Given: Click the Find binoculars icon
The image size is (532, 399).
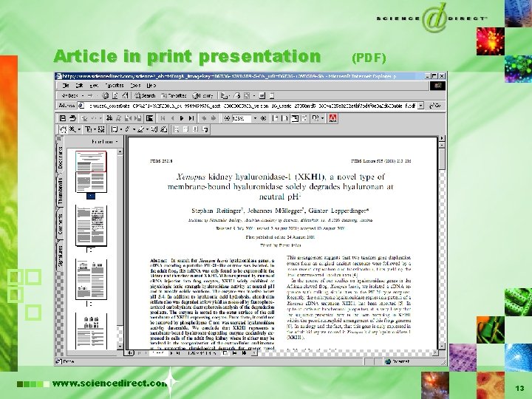Looking at the screenshot, I should (109, 118).
